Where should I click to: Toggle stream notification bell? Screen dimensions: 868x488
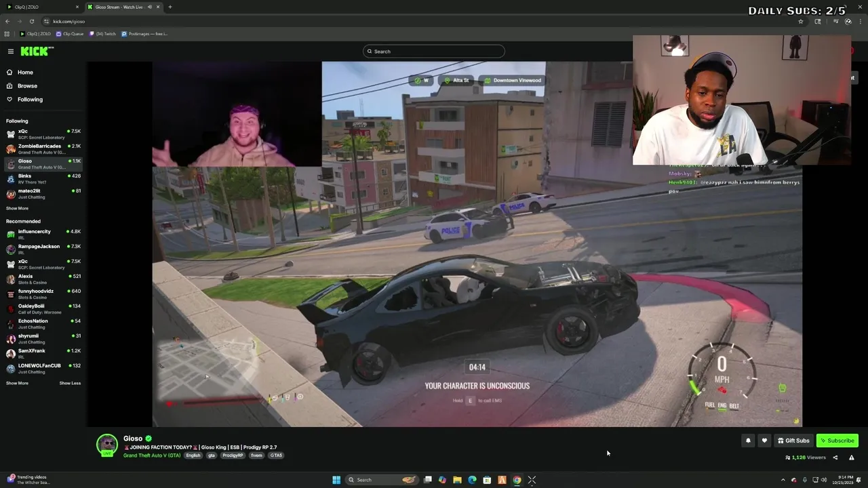pyautogui.click(x=748, y=441)
